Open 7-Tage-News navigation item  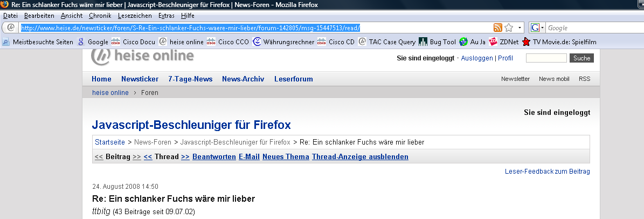pos(190,79)
